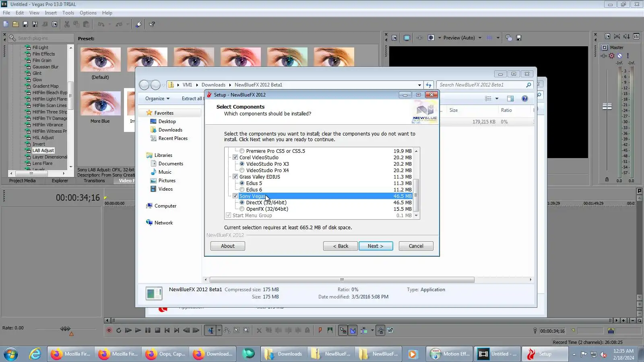Screen dimensions: 644x362
Task: Click the Next > button in Setup
Action: 376,246
